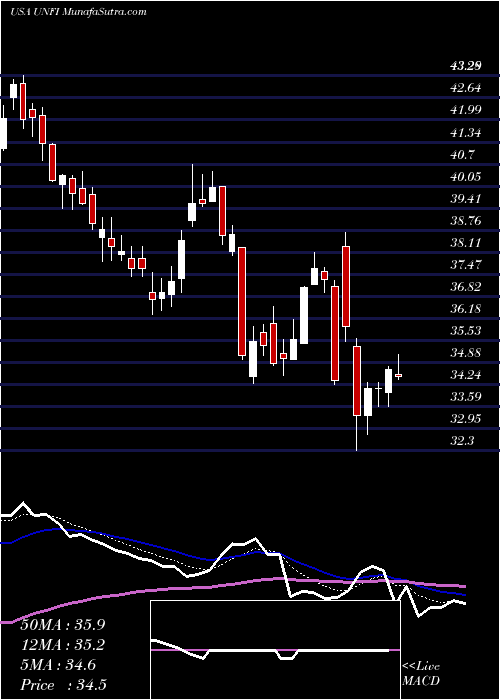Click the 40.05 price axis label
500x700 pixels.
pos(465,177)
